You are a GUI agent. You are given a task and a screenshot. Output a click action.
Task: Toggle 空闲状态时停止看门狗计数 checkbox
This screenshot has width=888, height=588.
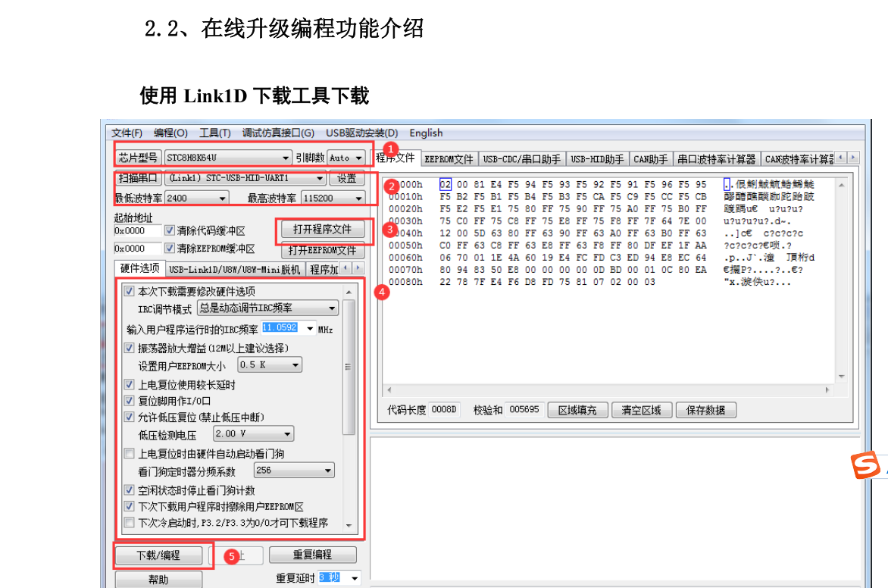coord(129,490)
